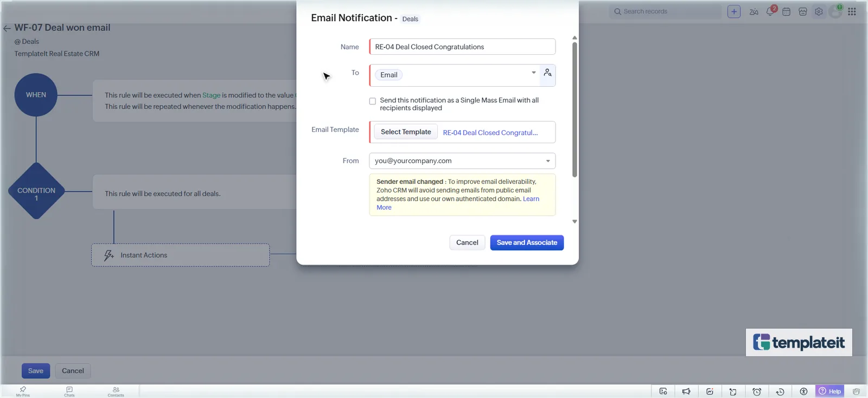Click the notification Name input field
Image resolution: width=868 pixels, height=398 pixels.
click(462, 47)
